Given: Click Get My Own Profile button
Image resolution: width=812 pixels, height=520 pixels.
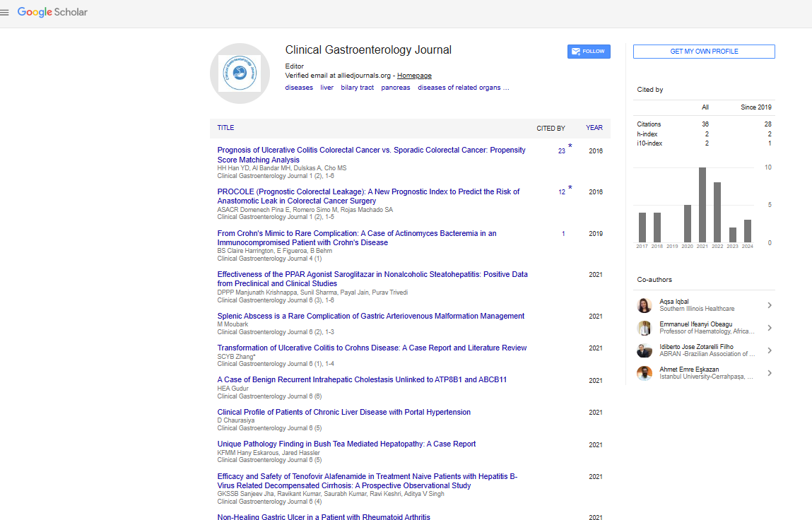Looking at the screenshot, I should pos(703,52).
